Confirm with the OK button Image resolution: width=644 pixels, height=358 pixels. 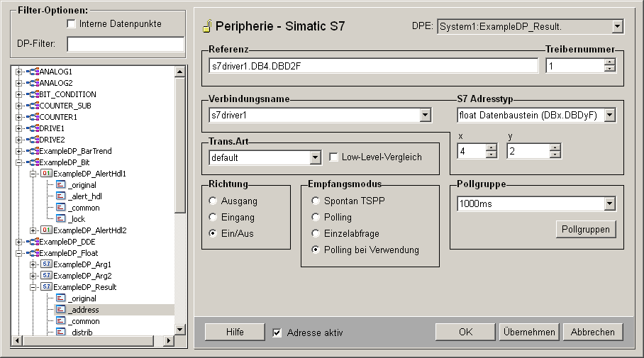(x=465, y=332)
